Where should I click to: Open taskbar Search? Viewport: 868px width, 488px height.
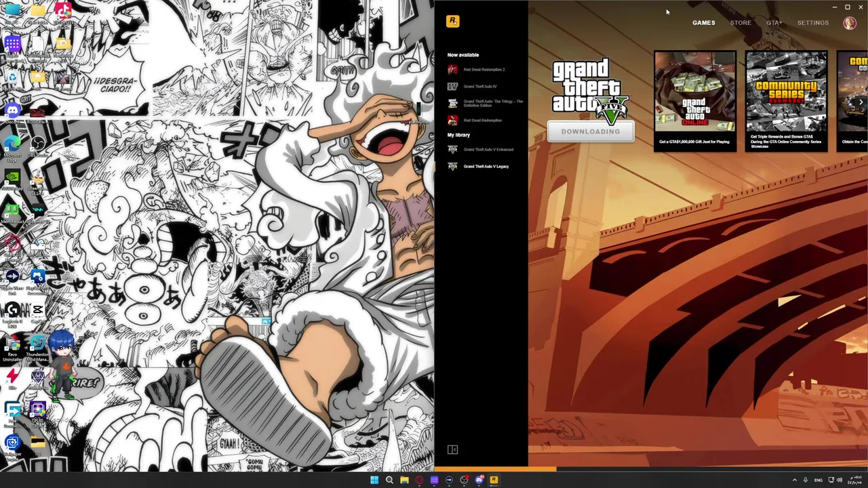pyautogui.click(x=389, y=480)
